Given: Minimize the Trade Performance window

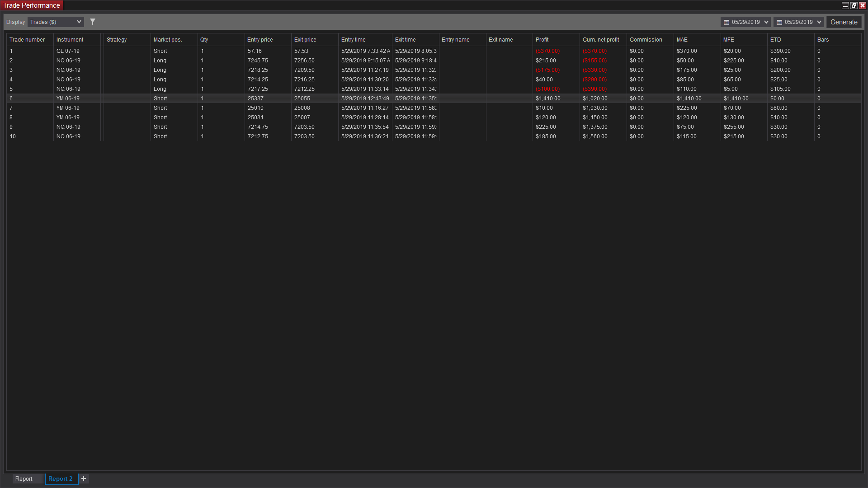Looking at the screenshot, I should tap(845, 5).
